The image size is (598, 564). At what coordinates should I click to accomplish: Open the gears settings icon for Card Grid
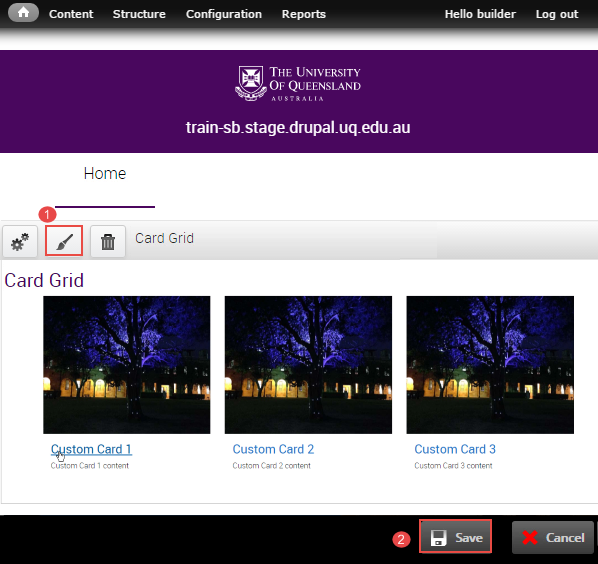coord(20,241)
